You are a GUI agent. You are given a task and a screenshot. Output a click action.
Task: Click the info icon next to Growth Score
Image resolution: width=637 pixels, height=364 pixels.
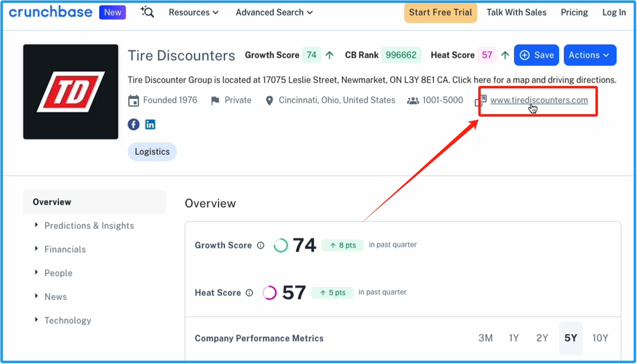point(261,245)
